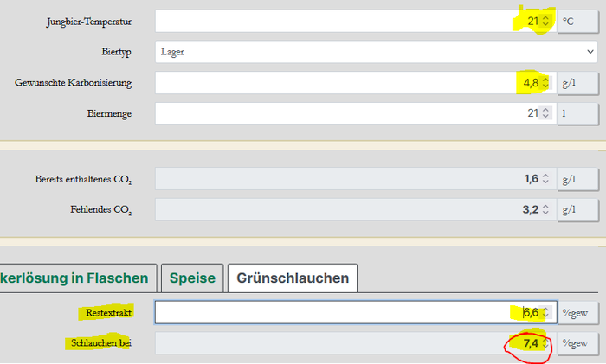Screen dimensions: 606x364
Task: Select the Grünschlauchen tab
Action: [292, 278]
